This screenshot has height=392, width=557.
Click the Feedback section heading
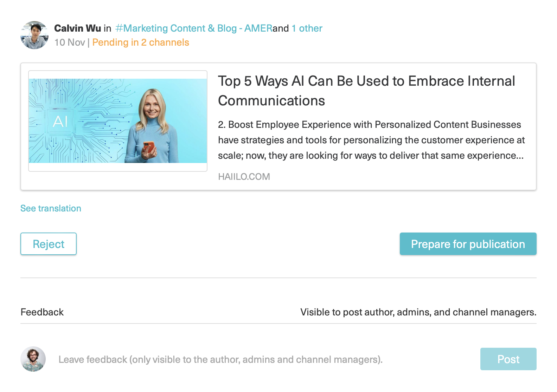click(x=42, y=312)
